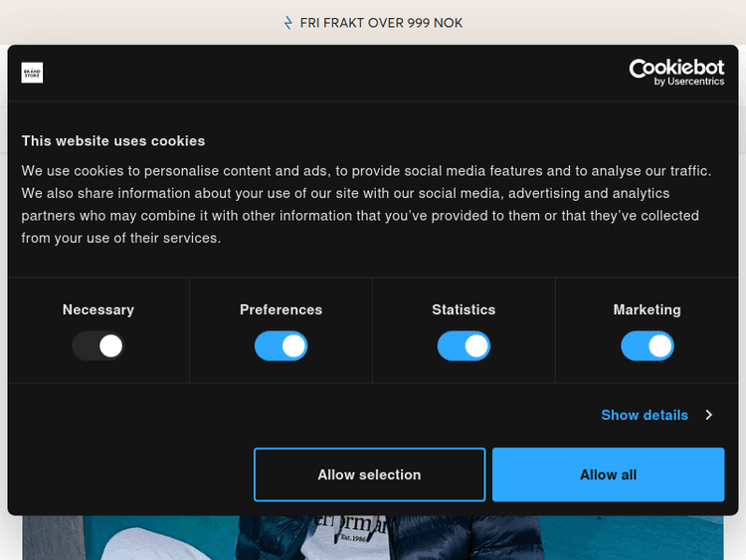
Task: Click the FRI FRAKT OVER 999 NOK banner text
Action: [381, 23]
